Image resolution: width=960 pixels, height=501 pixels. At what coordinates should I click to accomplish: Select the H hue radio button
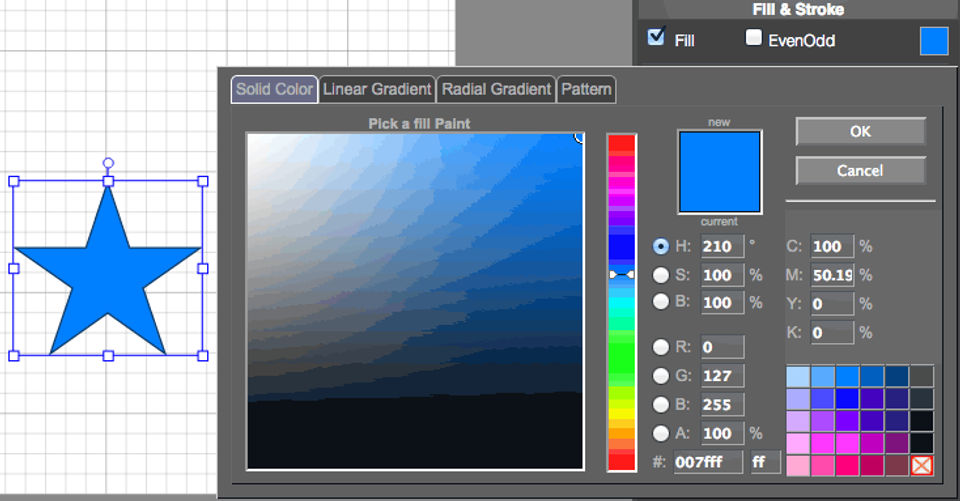[661, 246]
